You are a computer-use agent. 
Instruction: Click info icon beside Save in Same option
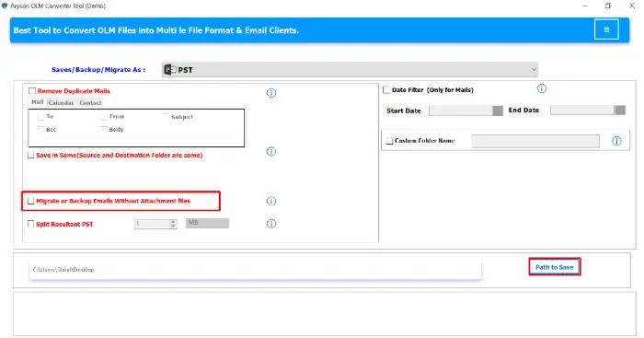point(271,151)
